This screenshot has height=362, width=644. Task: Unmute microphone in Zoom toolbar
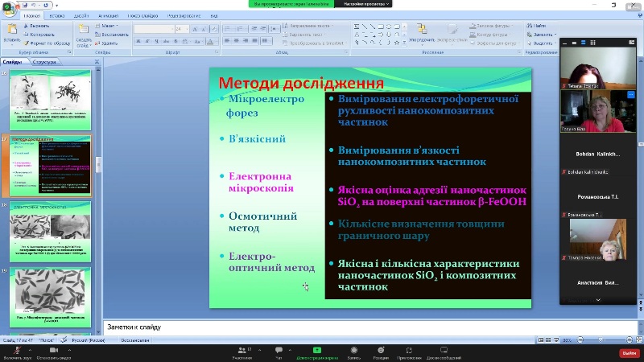coord(16,351)
